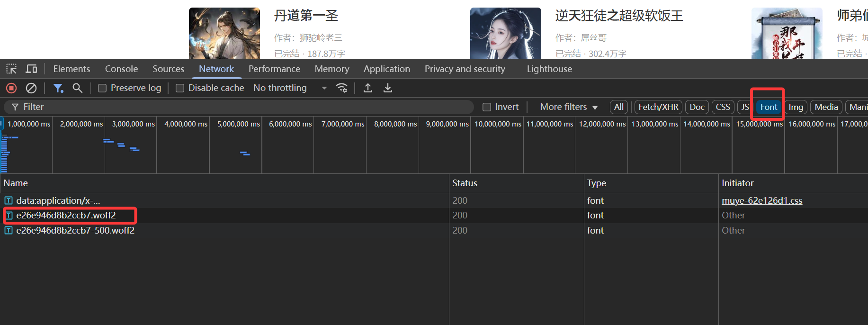
Task: Import HAR file with upload icon
Action: click(368, 88)
